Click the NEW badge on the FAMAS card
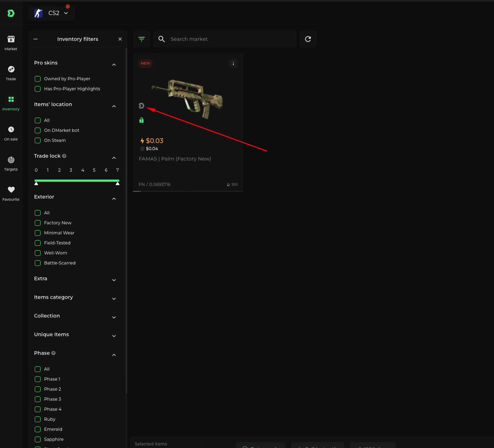Screen dimensions: 494x448 click(x=146, y=63)
